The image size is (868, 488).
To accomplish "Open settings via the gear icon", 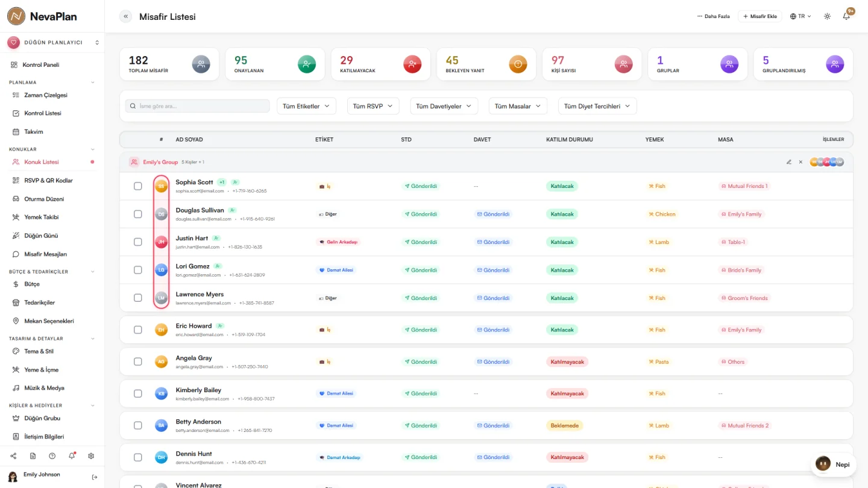I will pyautogui.click(x=91, y=456).
